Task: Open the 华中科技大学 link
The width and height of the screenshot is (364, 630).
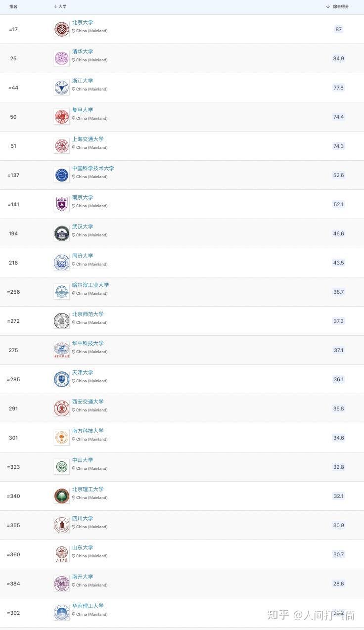Action: pyautogui.click(x=88, y=343)
